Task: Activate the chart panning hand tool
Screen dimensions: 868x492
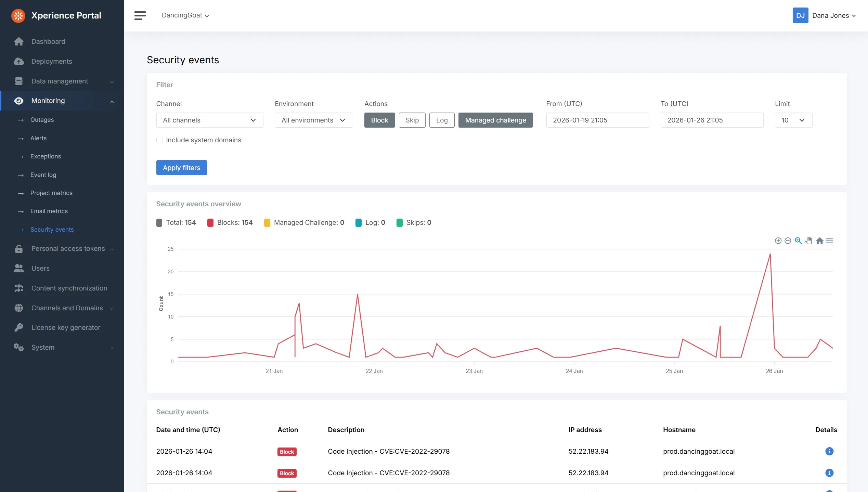Action: coord(808,241)
